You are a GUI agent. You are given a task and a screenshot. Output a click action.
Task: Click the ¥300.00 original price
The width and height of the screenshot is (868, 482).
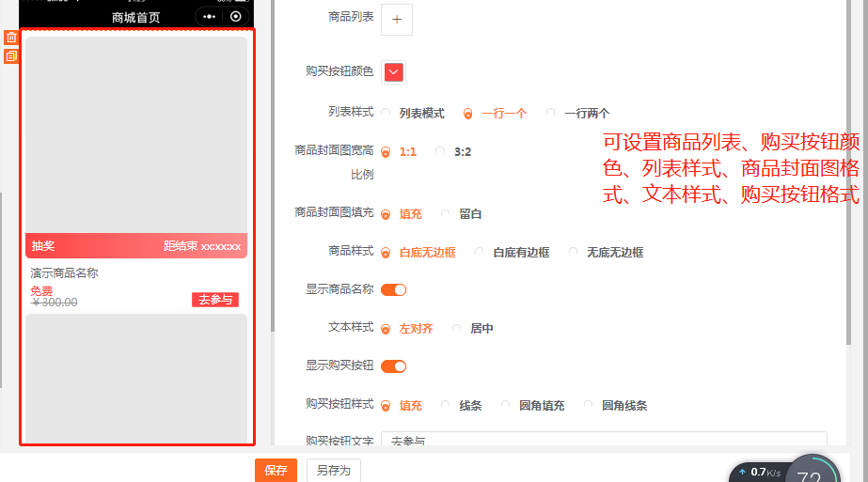pyautogui.click(x=55, y=303)
